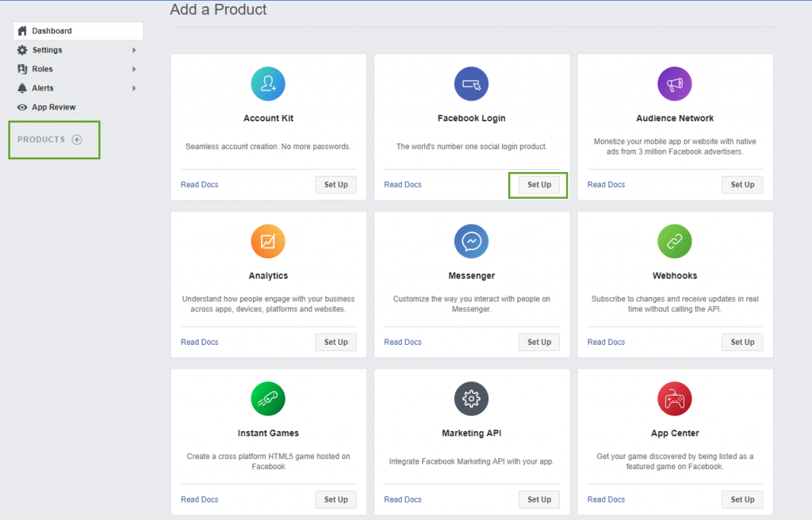Set Up the Facebook Login product
The width and height of the screenshot is (812, 520).
click(539, 185)
